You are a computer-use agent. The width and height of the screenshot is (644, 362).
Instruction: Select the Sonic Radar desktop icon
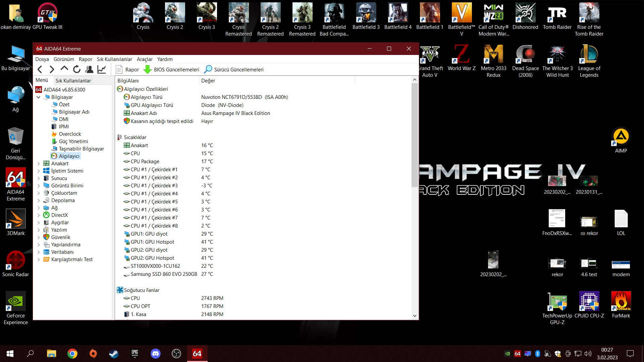tap(15, 264)
